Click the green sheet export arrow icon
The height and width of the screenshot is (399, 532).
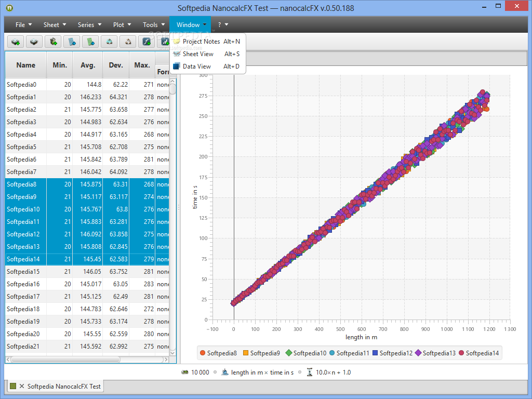click(90, 42)
